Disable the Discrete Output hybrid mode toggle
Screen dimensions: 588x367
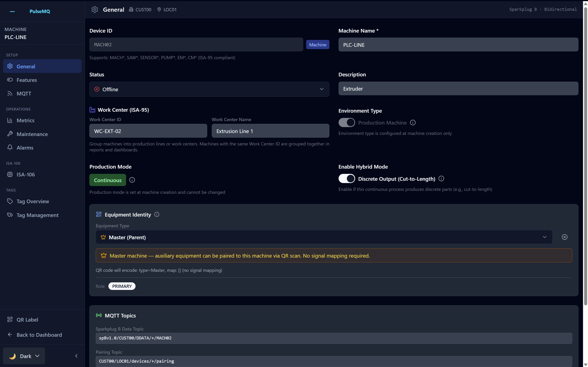click(346, 178)
